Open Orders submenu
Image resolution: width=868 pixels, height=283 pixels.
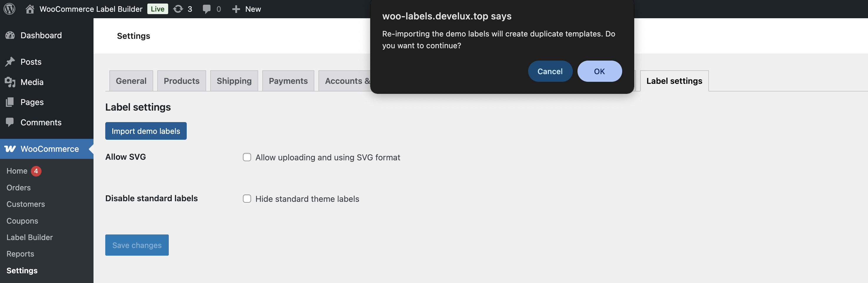point(19,188)
